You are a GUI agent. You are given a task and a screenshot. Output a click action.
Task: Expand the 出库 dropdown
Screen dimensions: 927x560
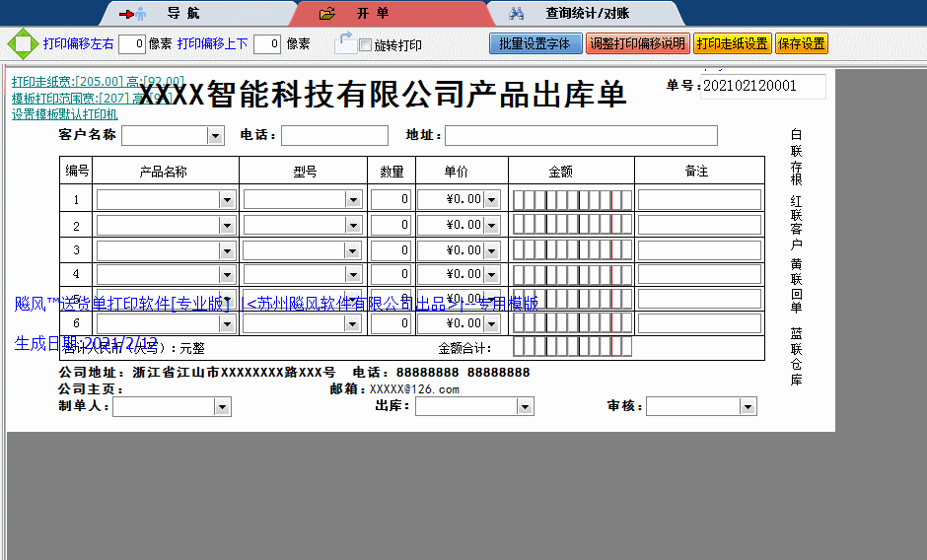pos(525,406)
